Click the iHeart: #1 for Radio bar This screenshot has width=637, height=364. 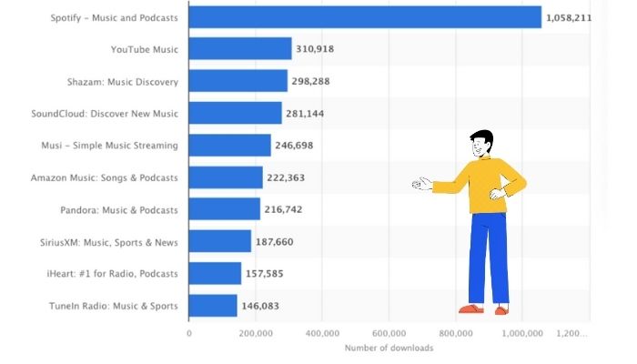215,273
